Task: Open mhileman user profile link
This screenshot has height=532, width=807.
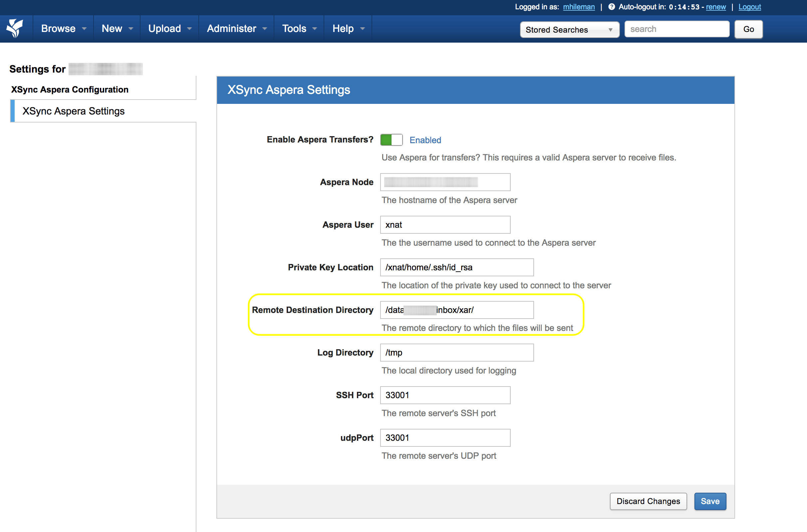Action: (579, 7)
